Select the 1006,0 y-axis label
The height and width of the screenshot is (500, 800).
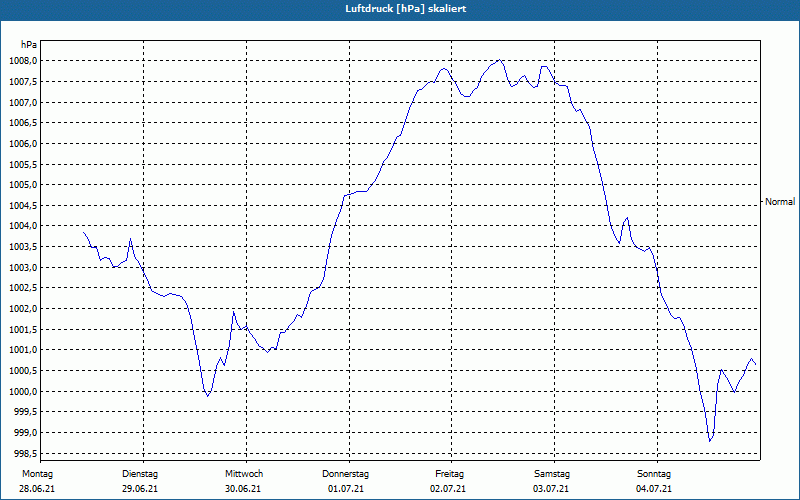[x=23, y=144]
